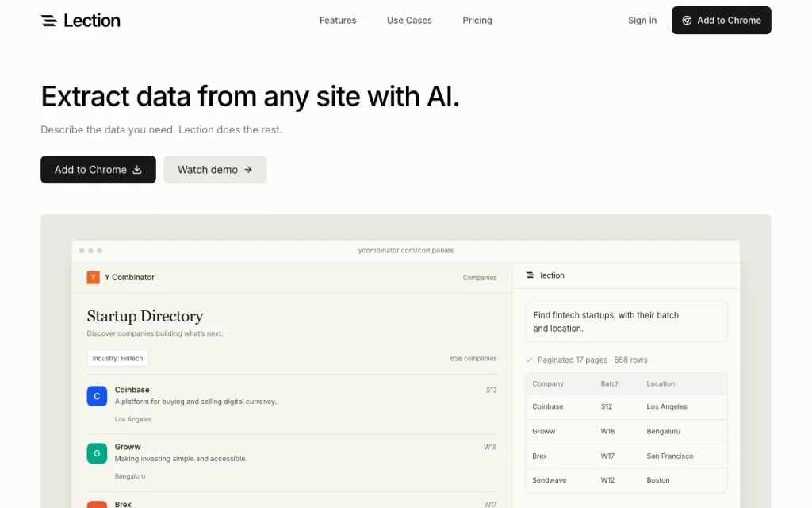The height and width of the screenshot is (508, 812).
Task: Click the Industry: Fintech filter chip
Action: pos(117,358)
